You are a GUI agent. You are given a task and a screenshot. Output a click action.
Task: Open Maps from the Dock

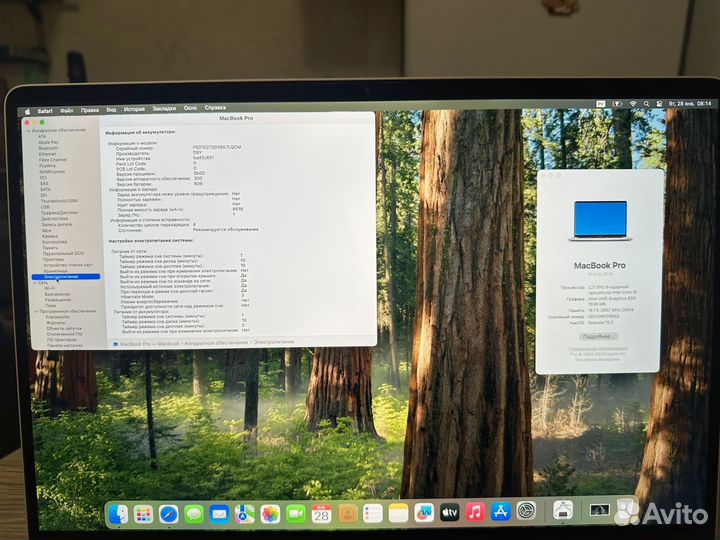pyautogui.click(x=245, y=514)
